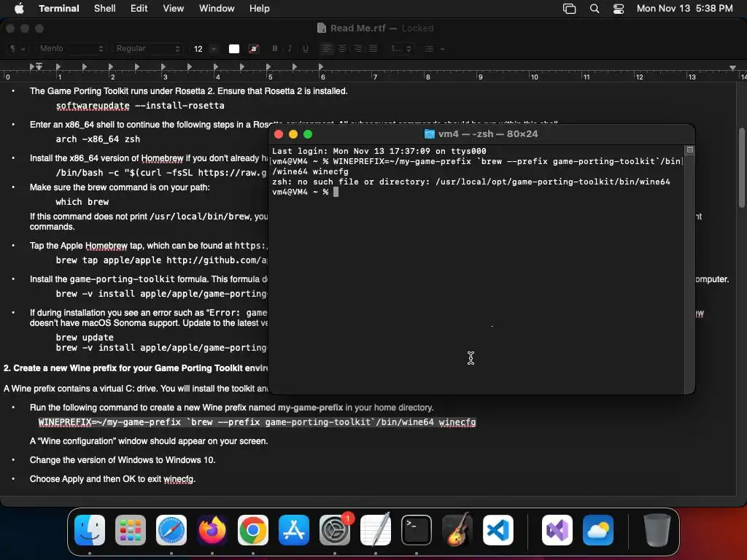Image resolution: width=747 pixels, height=560 pixels.
Task: Launch Safari from the Dock
Action: point(171,530)
